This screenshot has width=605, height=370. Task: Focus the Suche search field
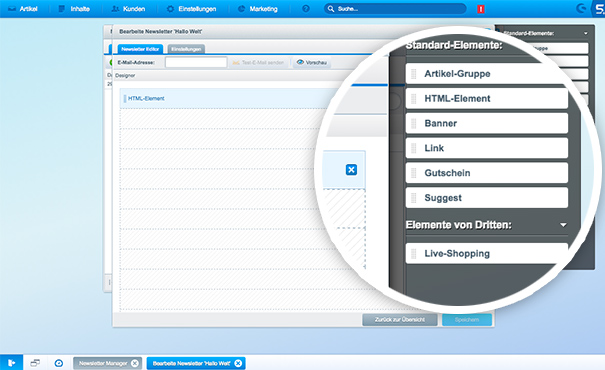coord(395,8)
